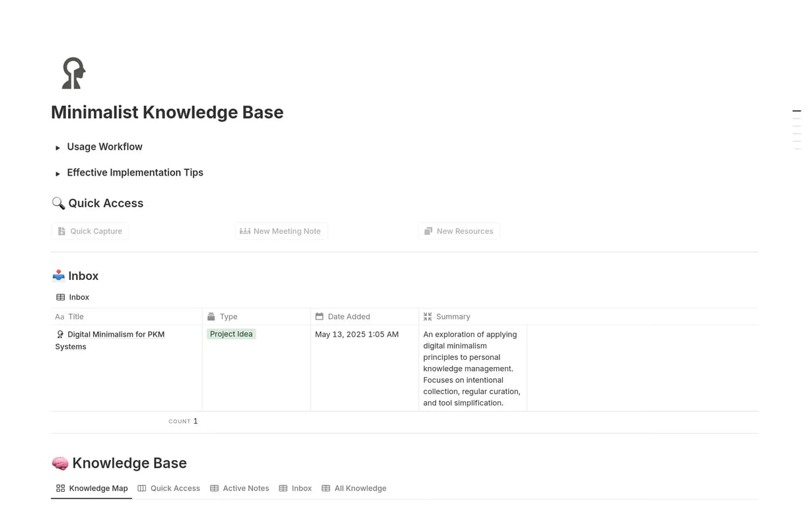The width and height of the screenshot is (812, 507).
Task: Click the Inbox table view icon
Action: (x=61, y=297)
